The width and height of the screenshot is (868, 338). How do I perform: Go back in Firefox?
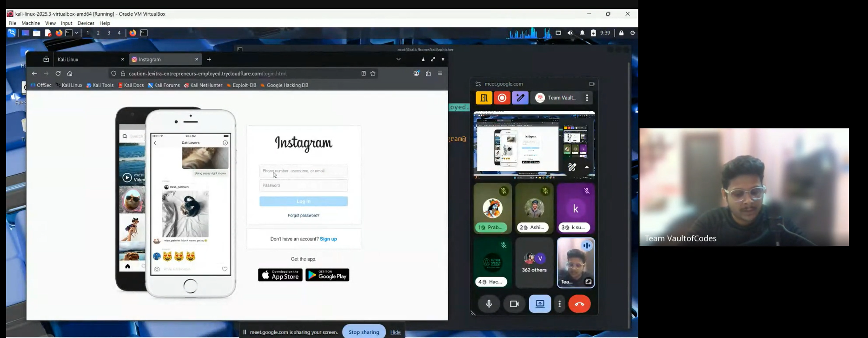(x=34, y=74)
